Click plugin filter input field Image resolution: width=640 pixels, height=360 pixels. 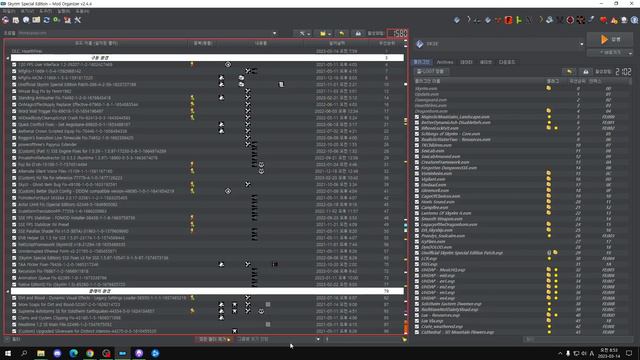[578, 339]
